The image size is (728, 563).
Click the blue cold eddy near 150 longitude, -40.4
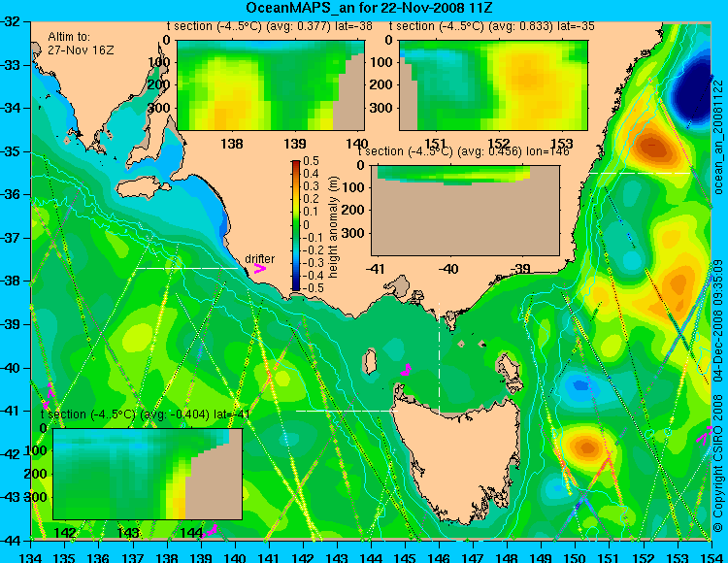click(579, 384)
